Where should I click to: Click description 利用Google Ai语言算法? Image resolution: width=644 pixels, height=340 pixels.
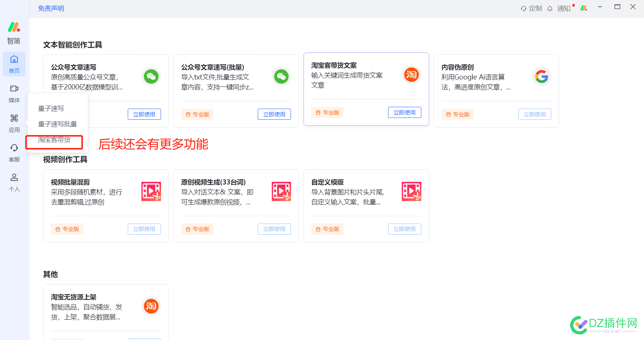click(476, 82)
